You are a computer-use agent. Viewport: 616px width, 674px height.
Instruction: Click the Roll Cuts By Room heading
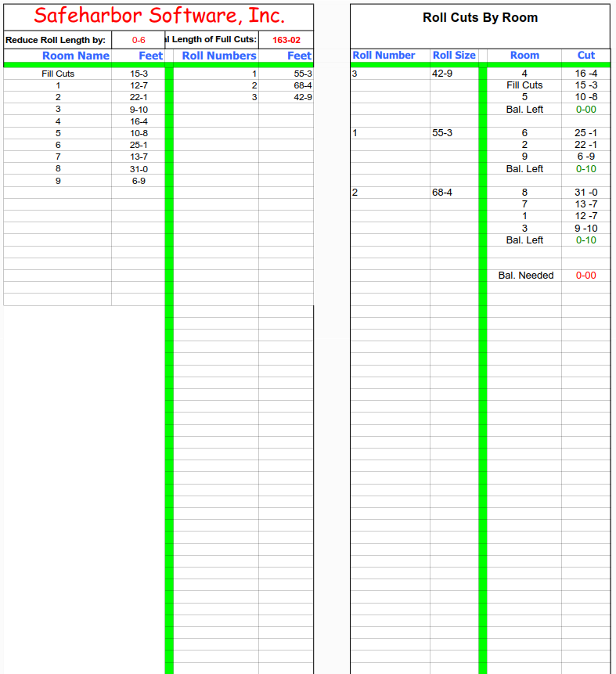coord(480,18)
